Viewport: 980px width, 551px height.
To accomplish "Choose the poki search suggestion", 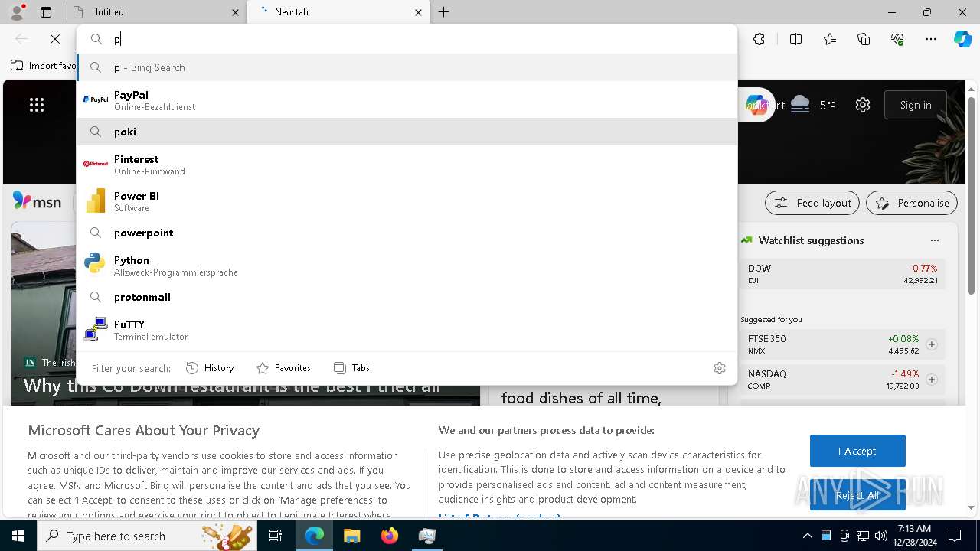I will tap(407, 132).
